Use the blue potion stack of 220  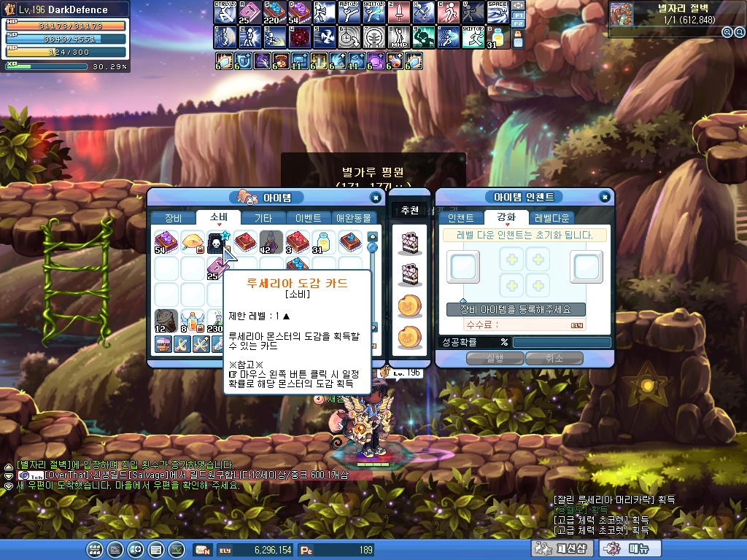point(274,12)
